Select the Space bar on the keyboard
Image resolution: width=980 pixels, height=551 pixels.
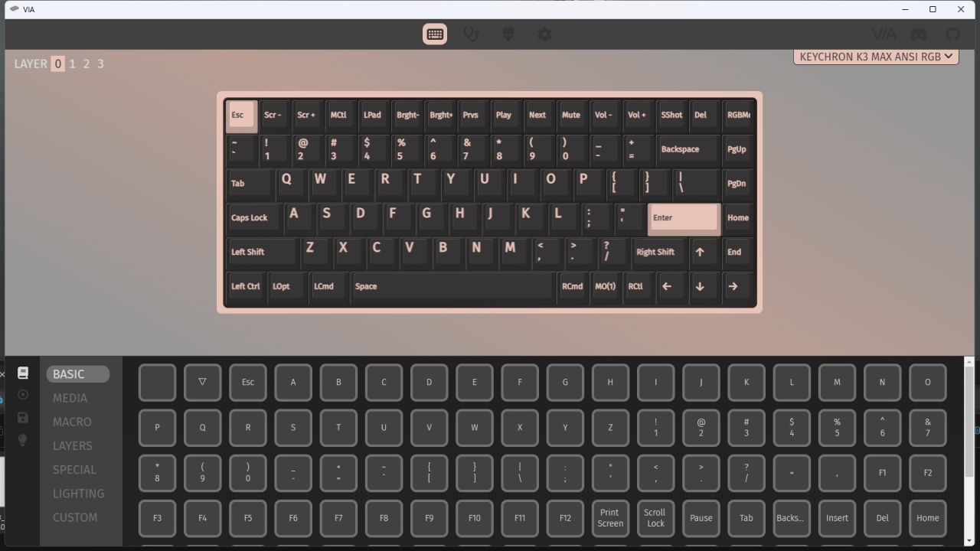coord(452,286)
